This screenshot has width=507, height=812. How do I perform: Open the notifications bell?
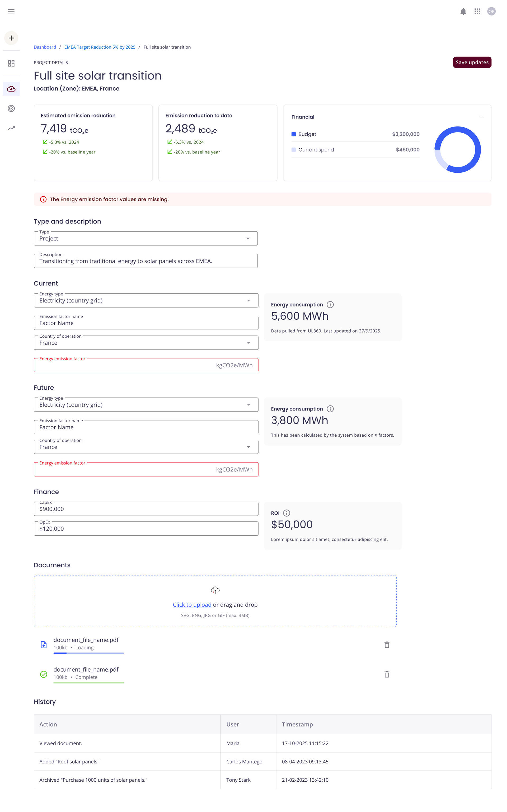point(464,11)
